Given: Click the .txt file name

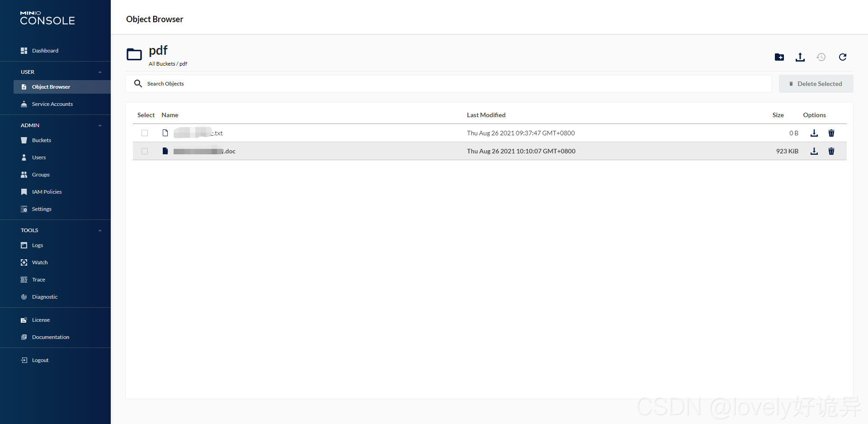Looking at the screenshot, I should pos(198,133).
